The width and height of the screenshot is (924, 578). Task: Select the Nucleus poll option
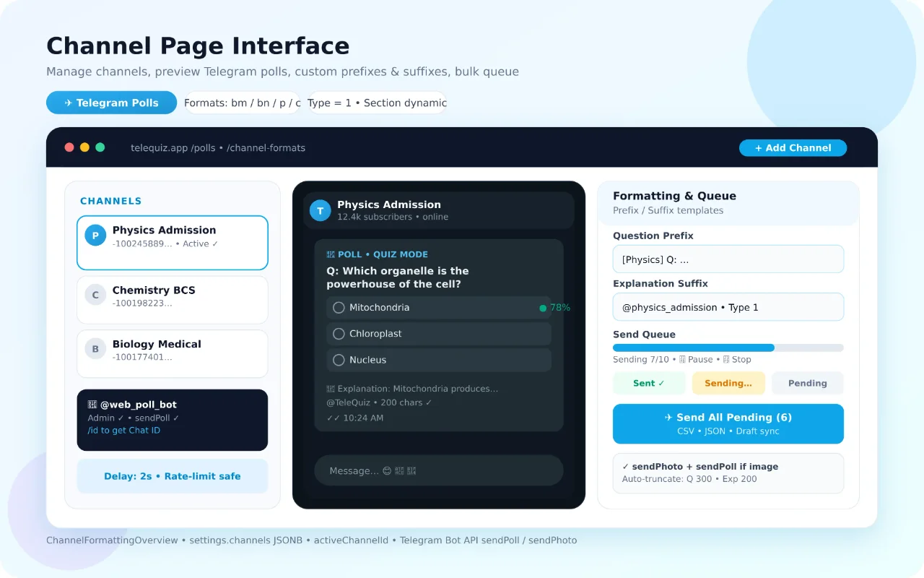pyautogui.click(x=439, y=360)
